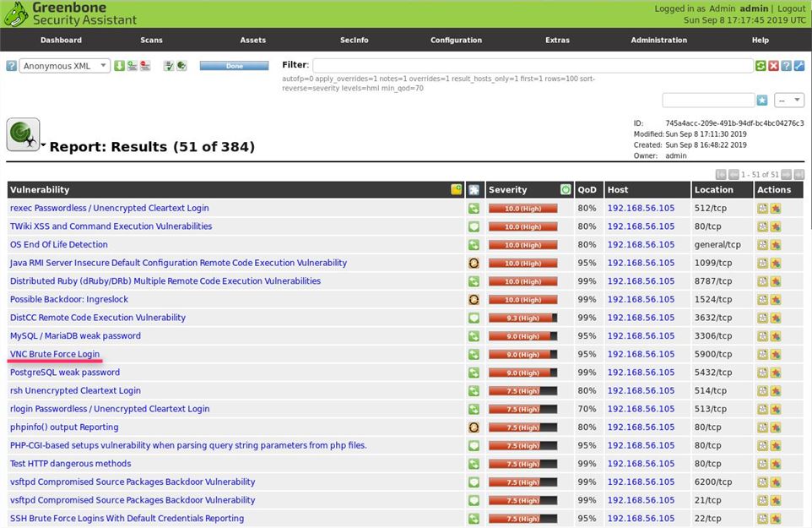The image size is (812, 528).
Task: Focus the Filter text input
Action: [533, 65]
